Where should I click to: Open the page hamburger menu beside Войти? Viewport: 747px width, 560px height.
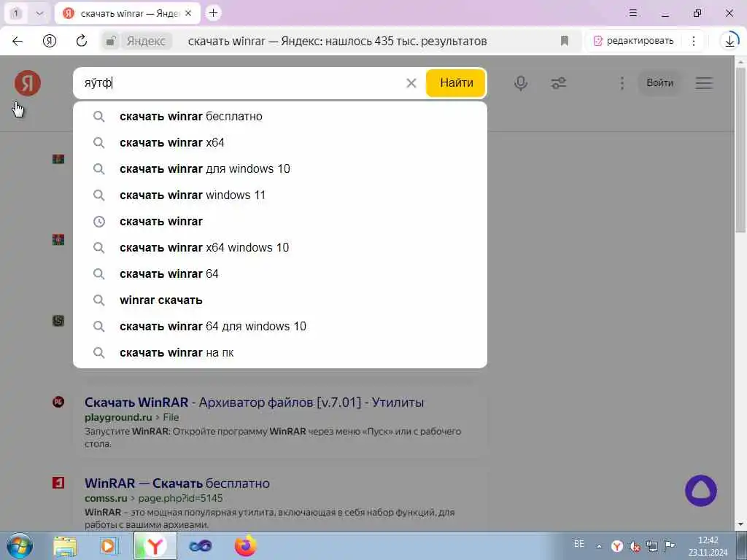[704, 83]
